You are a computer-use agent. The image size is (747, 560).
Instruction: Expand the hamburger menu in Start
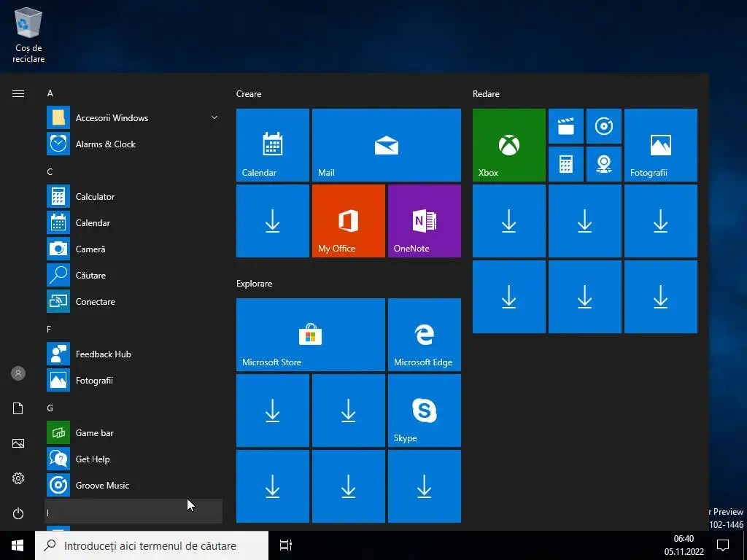(18, 94)
